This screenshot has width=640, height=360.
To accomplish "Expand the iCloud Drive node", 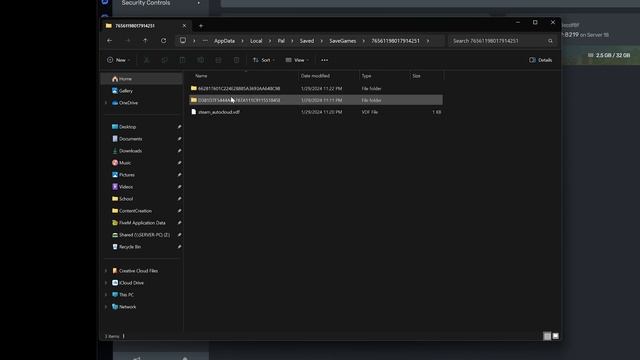I will (106, 283).
